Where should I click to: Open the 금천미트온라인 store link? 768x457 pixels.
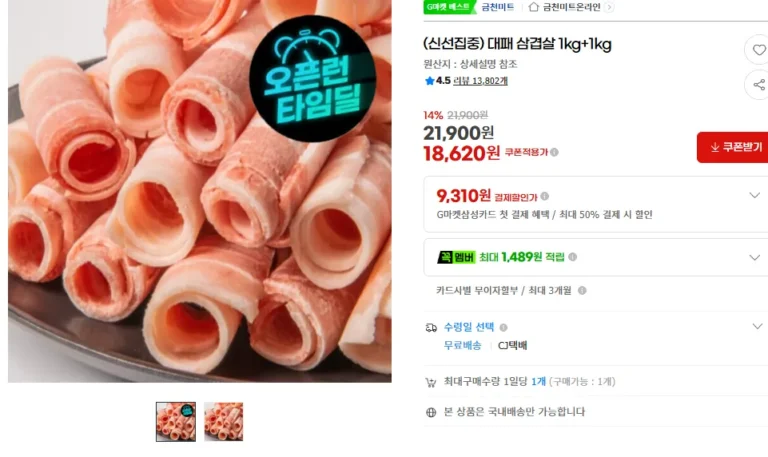point(572,7)
